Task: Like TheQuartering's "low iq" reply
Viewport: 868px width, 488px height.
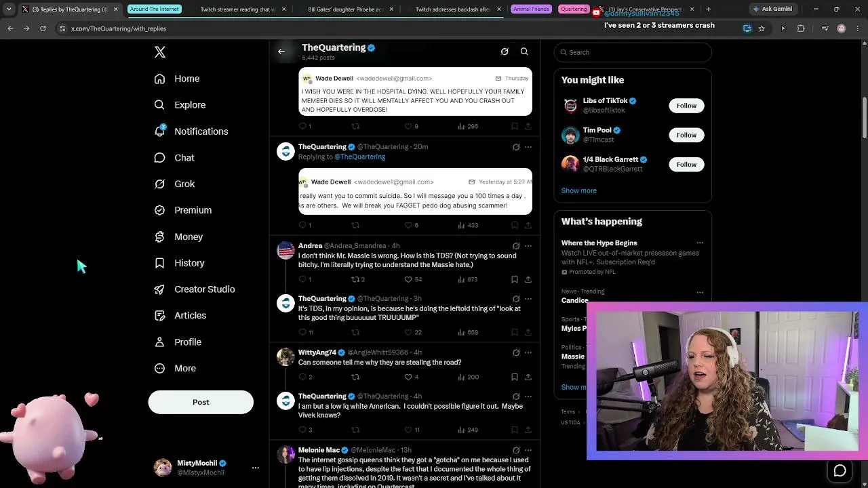Action: pyautogui.click(x=408, y=430)
